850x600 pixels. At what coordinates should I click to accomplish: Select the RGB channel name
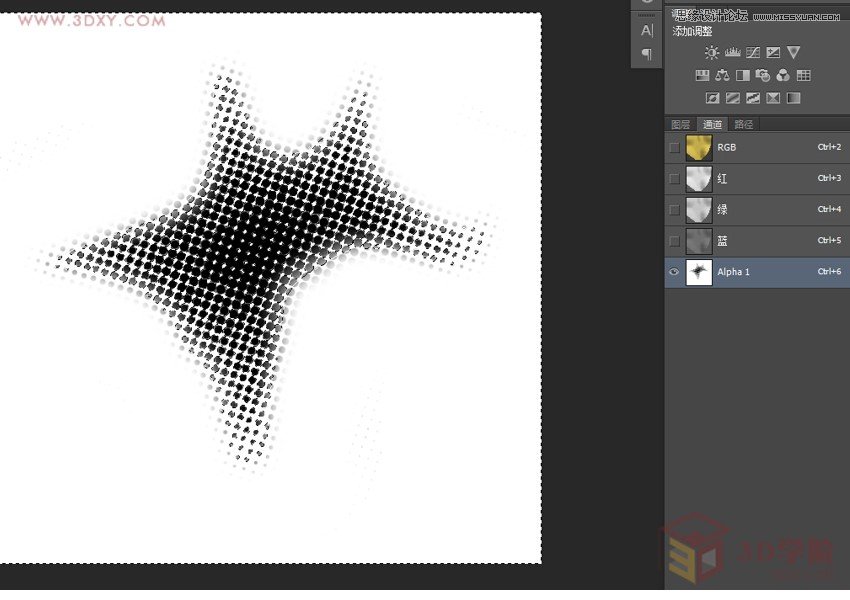pyautogui.click(x=726, y=147)
